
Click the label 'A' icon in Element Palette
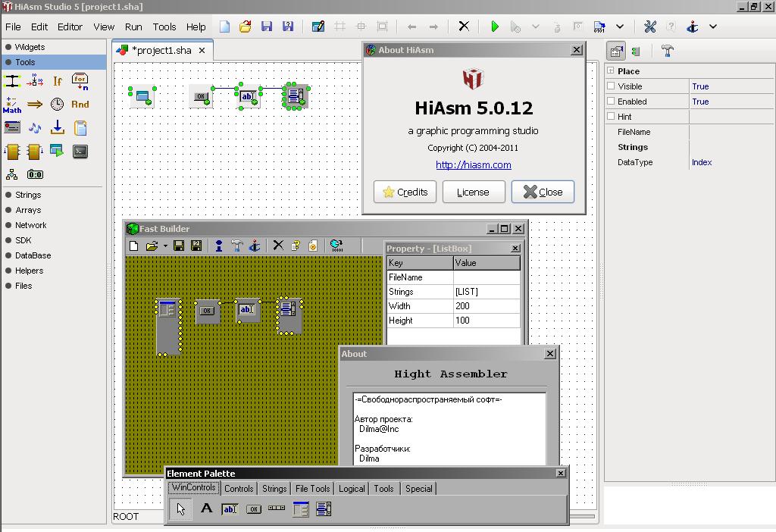[206, 509]
